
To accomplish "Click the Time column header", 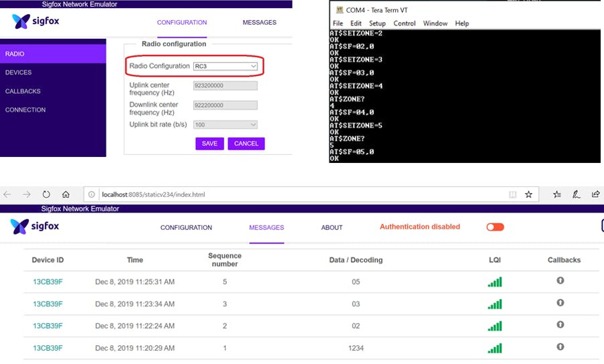I will [135, 260].
